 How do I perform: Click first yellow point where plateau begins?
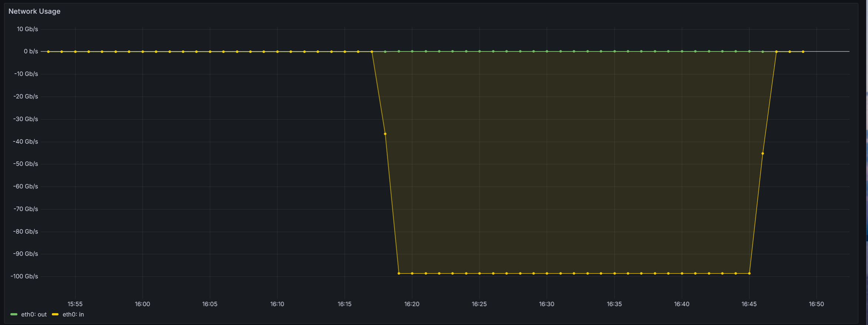coord(399,273)
